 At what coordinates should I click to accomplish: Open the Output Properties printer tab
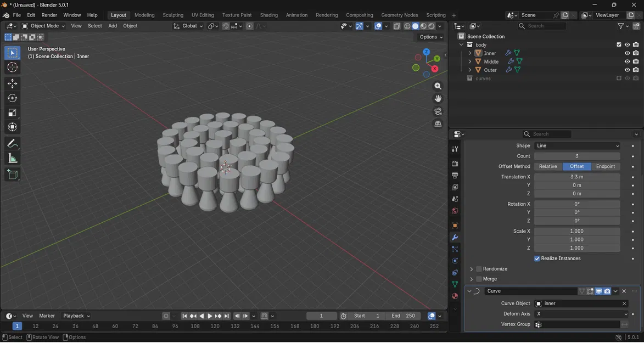click(x=454, y=175)
